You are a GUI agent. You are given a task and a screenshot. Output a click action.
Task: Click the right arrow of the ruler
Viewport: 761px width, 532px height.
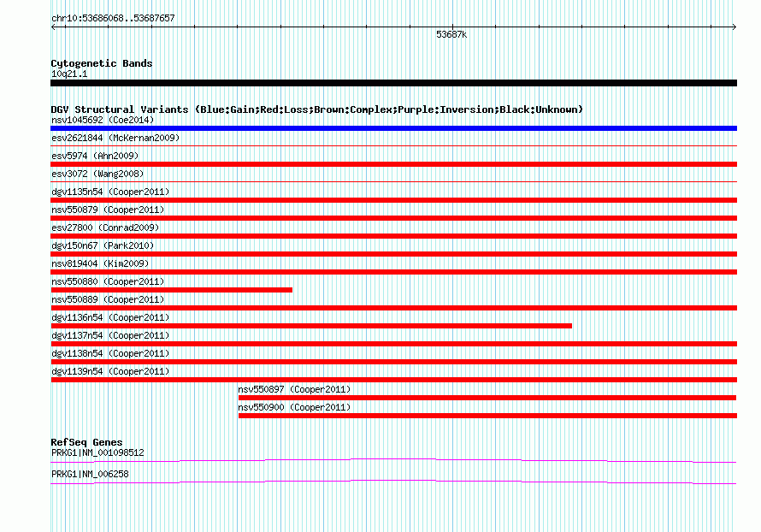tap(734, 27)
